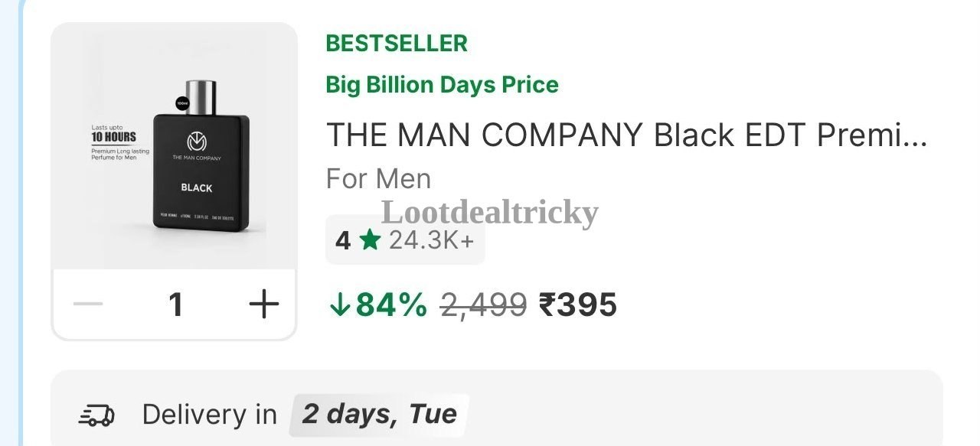Image resolution: width=980 pixels, height=446 pixels.
Task: Select the Big Billion Days Price tag
Action: click(443, 84)
